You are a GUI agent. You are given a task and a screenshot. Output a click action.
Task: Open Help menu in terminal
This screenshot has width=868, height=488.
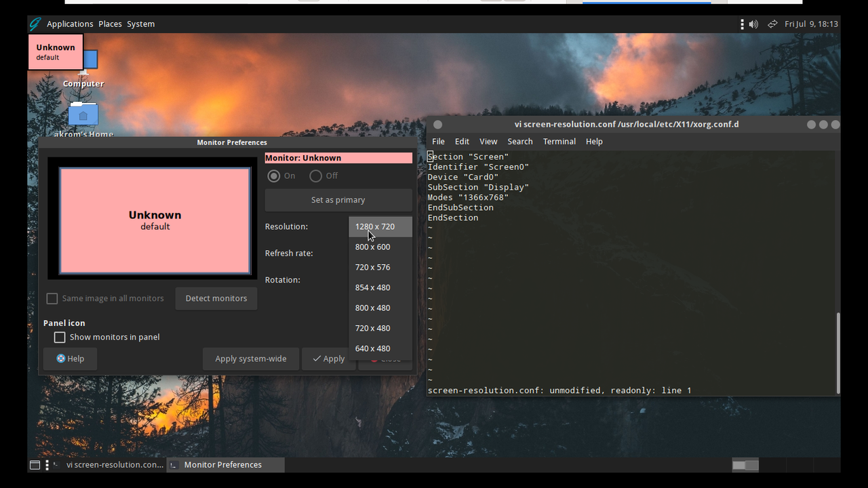[594, 142]
